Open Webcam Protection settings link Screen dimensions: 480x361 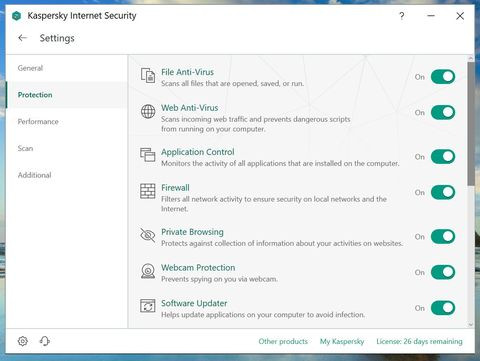tap(198, 268)
